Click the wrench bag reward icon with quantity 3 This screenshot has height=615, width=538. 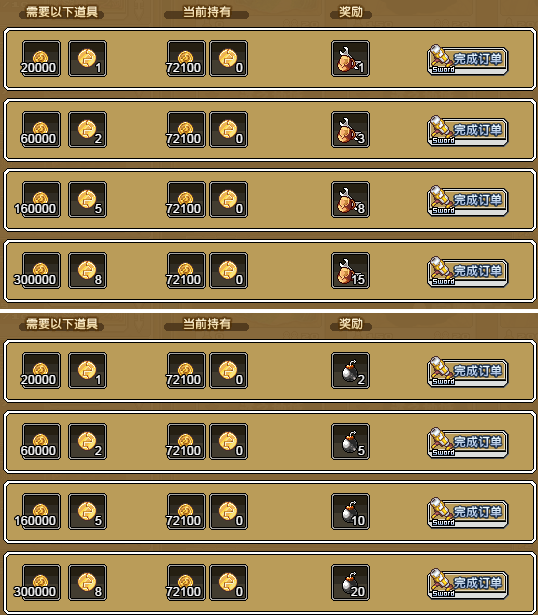(350, 129)
